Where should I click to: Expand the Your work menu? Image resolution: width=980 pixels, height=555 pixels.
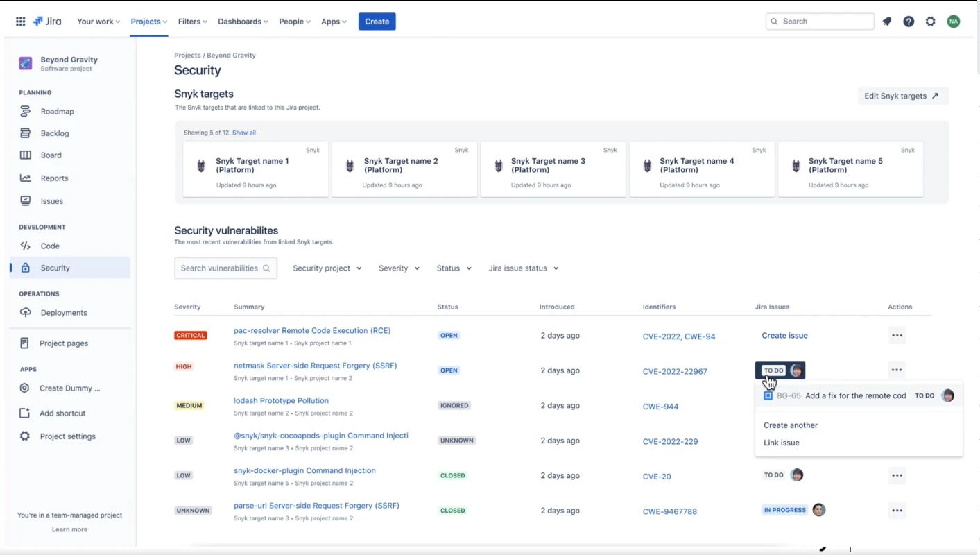coord(98,22)
